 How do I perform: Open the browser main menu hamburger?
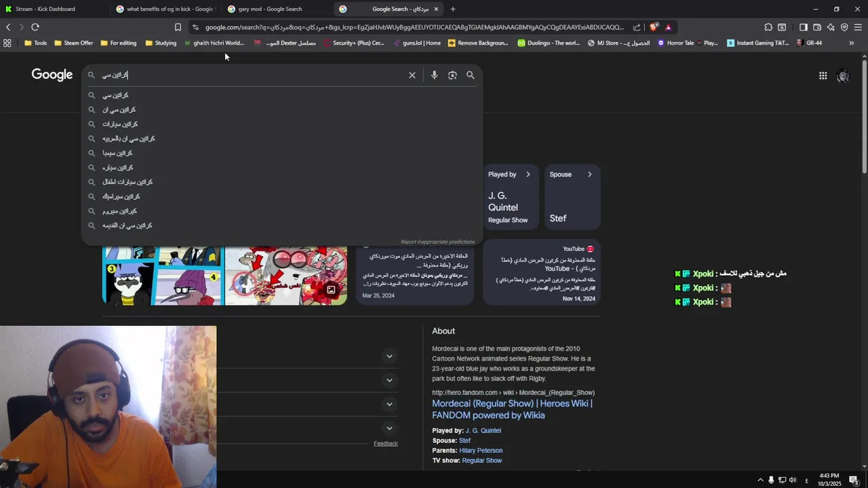(x=858, y=27)
